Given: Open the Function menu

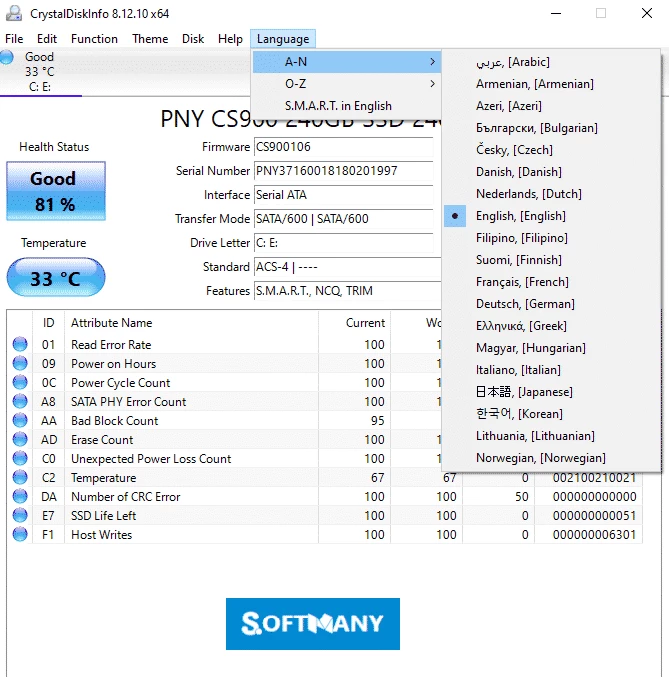Looking at the screenshot, I should 94,39.
